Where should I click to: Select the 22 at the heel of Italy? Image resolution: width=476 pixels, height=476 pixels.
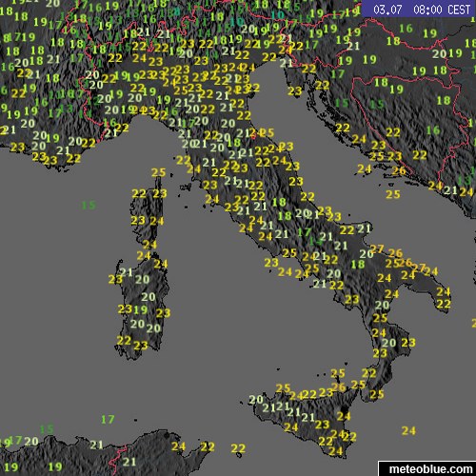[444, 304]
